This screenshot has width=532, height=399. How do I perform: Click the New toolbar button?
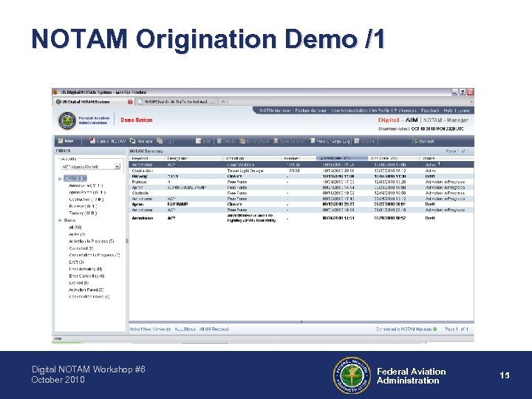click(x=66, y=141)
